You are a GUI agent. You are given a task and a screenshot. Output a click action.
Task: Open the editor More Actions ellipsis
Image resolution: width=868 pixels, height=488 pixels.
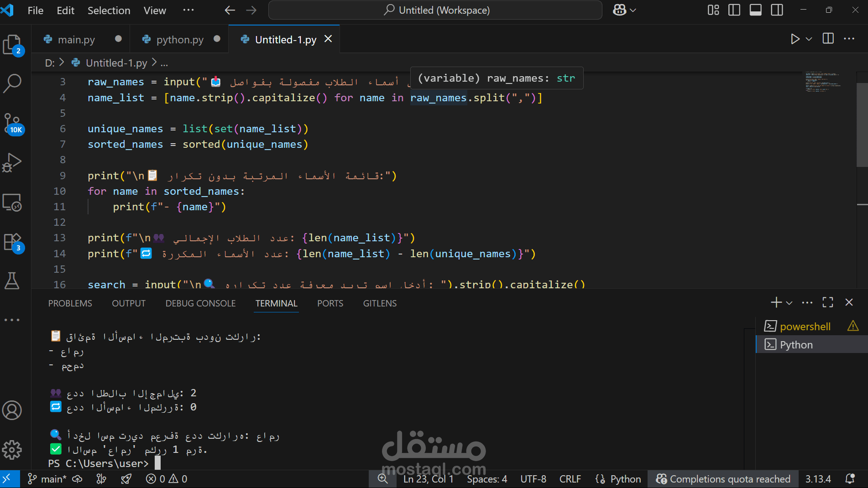point(849,39)
